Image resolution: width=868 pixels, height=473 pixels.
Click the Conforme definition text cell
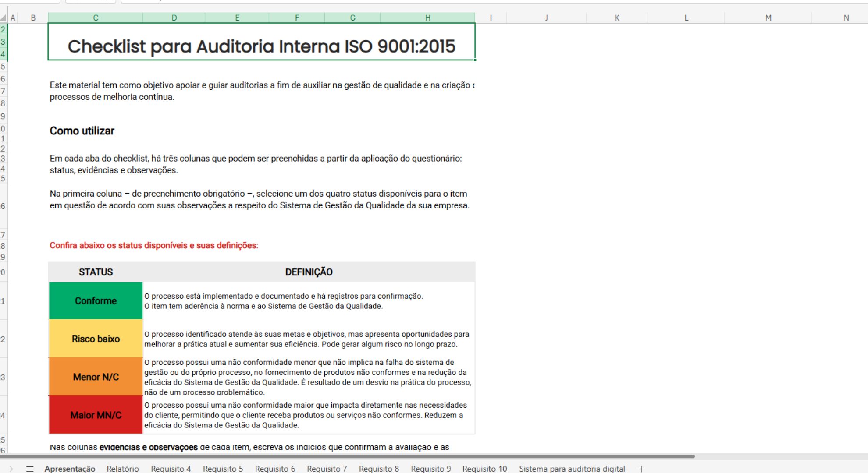309,301
